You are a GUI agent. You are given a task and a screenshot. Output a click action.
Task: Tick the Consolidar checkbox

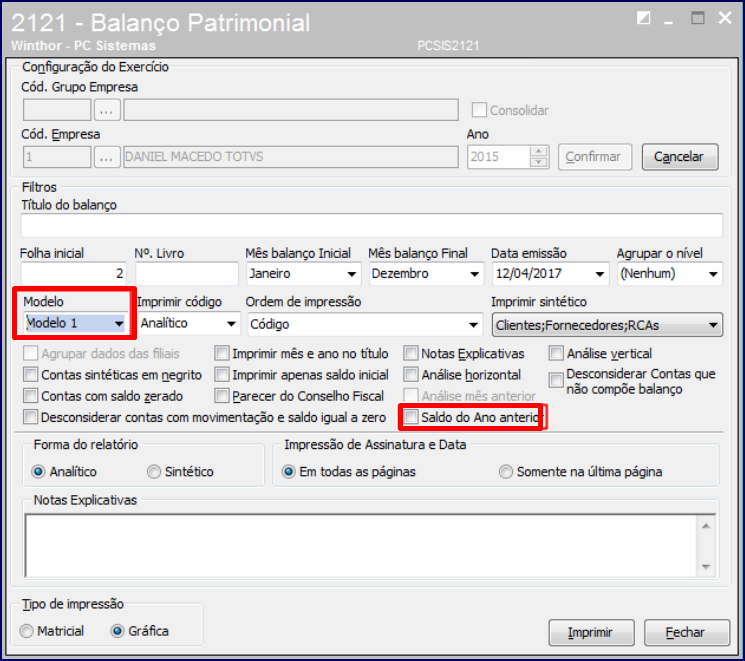pos(479,110)
